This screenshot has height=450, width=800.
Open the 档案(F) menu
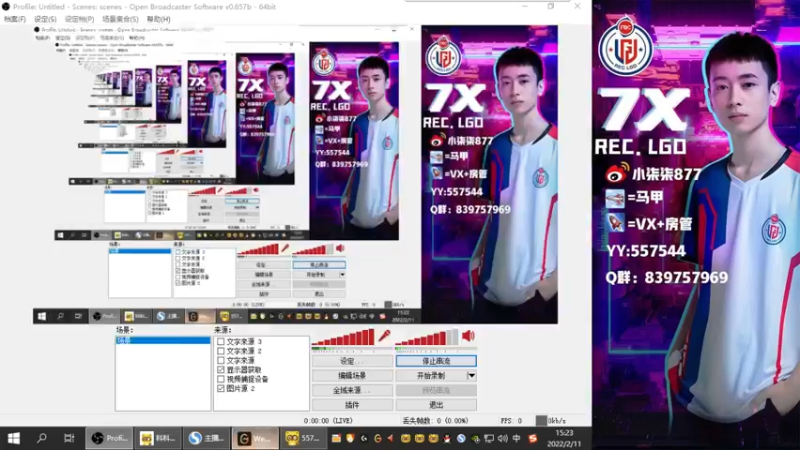(x=15, y=19)
